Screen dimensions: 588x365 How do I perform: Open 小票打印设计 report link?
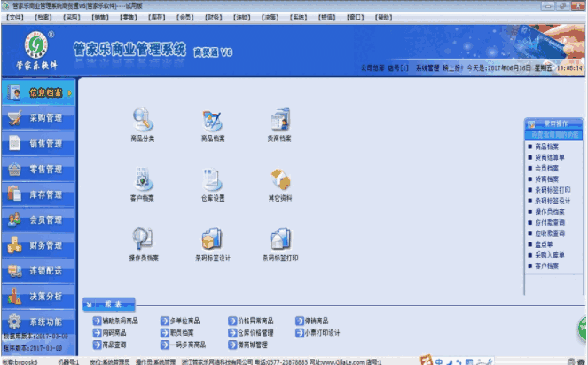pyautogui.click(x=318, y=333)
